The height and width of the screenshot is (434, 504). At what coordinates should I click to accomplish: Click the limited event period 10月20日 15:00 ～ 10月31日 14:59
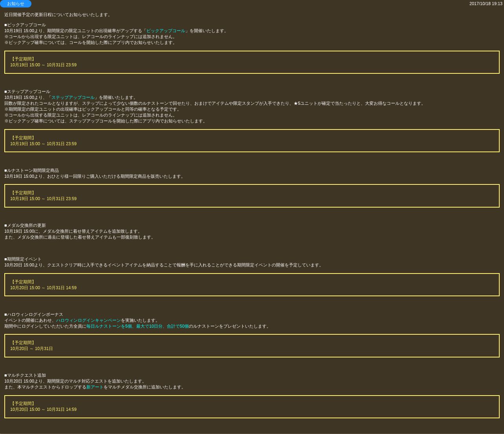[43, 288]
